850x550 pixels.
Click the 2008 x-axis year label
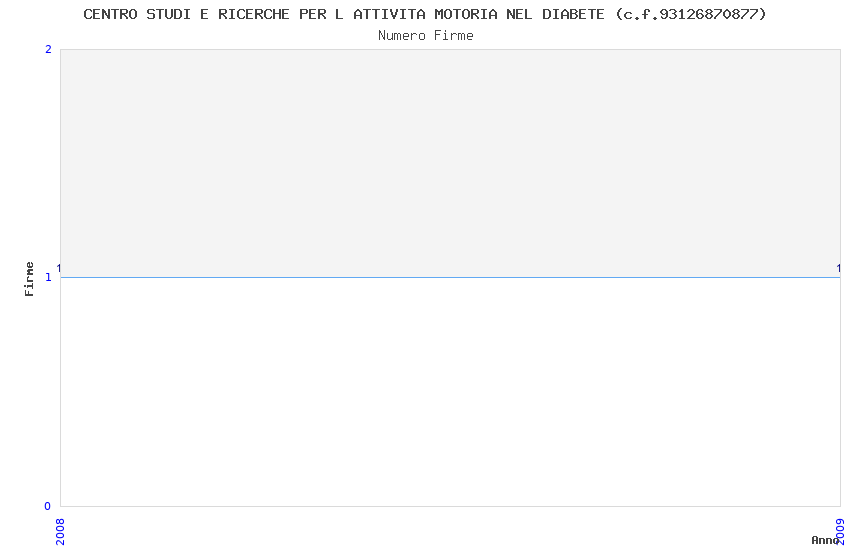click(60, 532)
